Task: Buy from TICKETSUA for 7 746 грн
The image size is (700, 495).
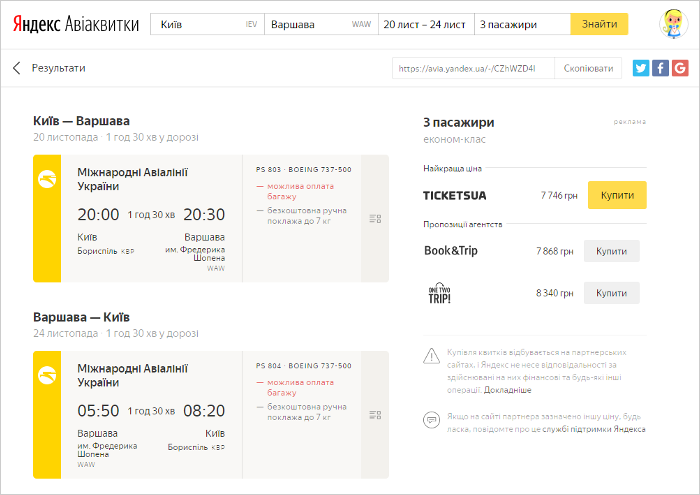Action: [617, 195]
